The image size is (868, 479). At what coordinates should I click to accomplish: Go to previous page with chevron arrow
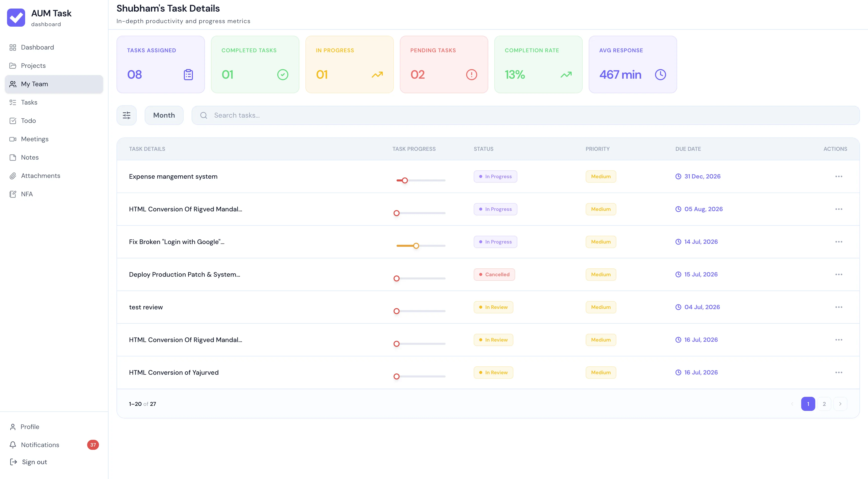792,404
